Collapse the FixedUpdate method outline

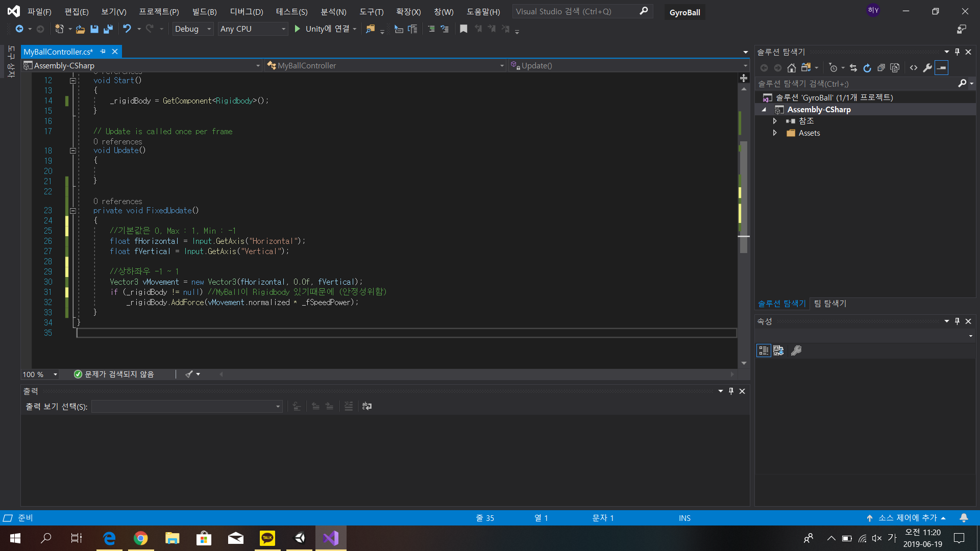click(73, 211)
